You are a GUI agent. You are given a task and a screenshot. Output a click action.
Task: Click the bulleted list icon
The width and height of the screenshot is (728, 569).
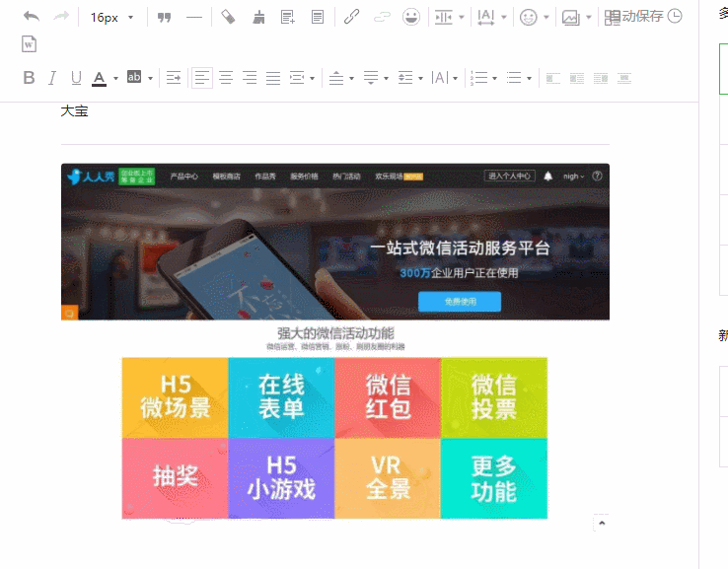(x=514, y=78)
